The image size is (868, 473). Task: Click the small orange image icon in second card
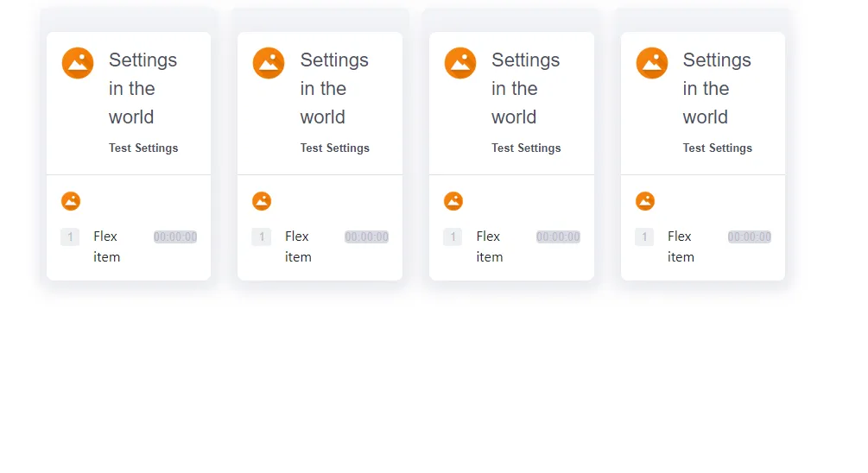pos(262,201)
